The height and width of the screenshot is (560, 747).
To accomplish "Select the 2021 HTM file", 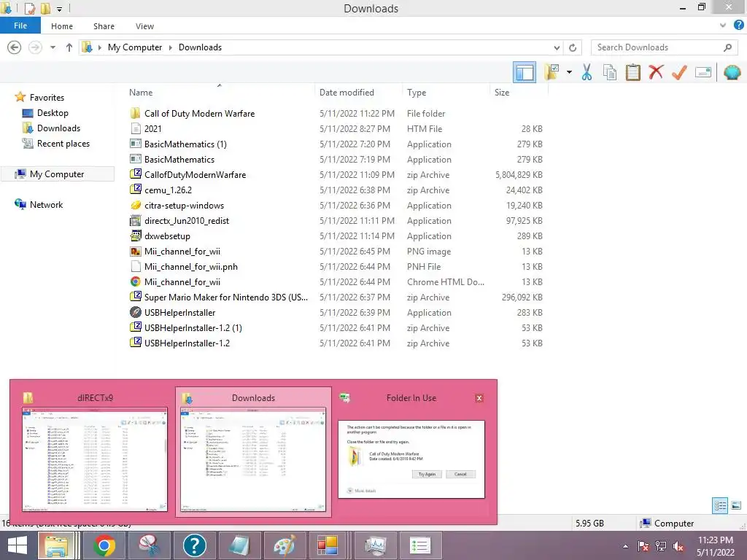I will 152,128.
